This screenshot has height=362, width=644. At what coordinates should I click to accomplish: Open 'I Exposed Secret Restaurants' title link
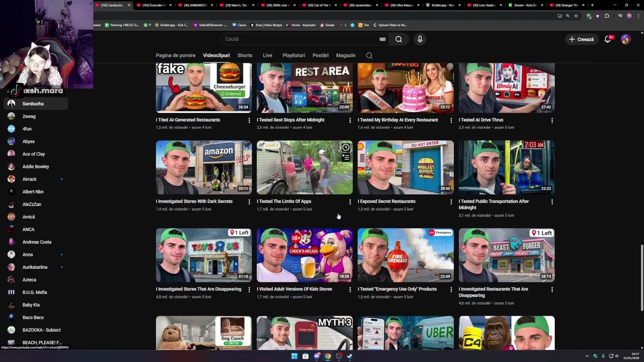click(386, 202)
